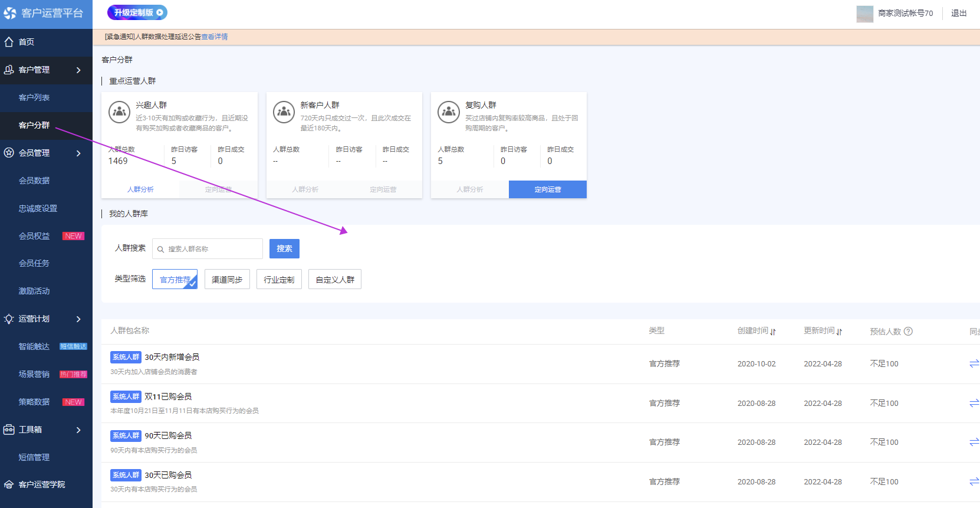The width and height of the screenshot is (980, 508).
Task: Click the 会员管理 star icon
Action: coord(9,153)
